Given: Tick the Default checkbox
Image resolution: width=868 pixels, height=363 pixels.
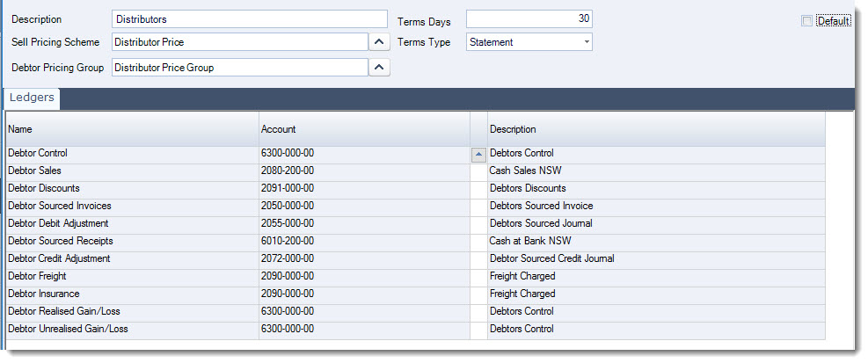Looking at the screenshot, I should [806, 21].
